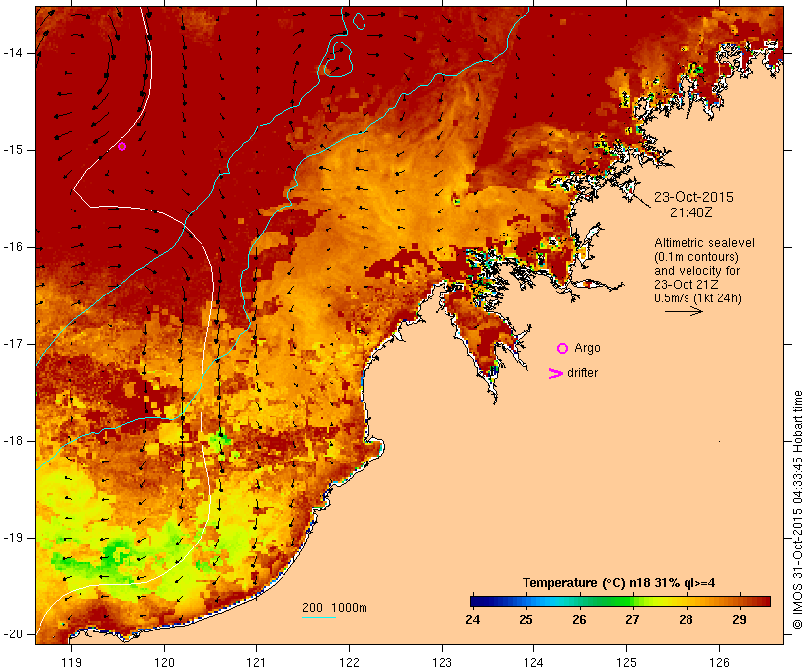
Task: Click the longitude axis label 124
Action: pos(533,663)
